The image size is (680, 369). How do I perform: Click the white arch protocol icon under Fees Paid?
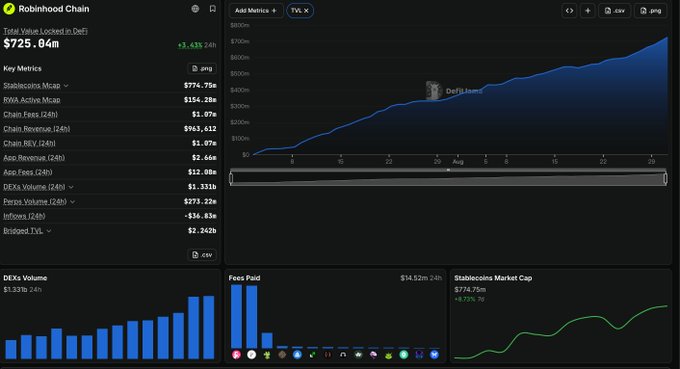coord(343,355)
